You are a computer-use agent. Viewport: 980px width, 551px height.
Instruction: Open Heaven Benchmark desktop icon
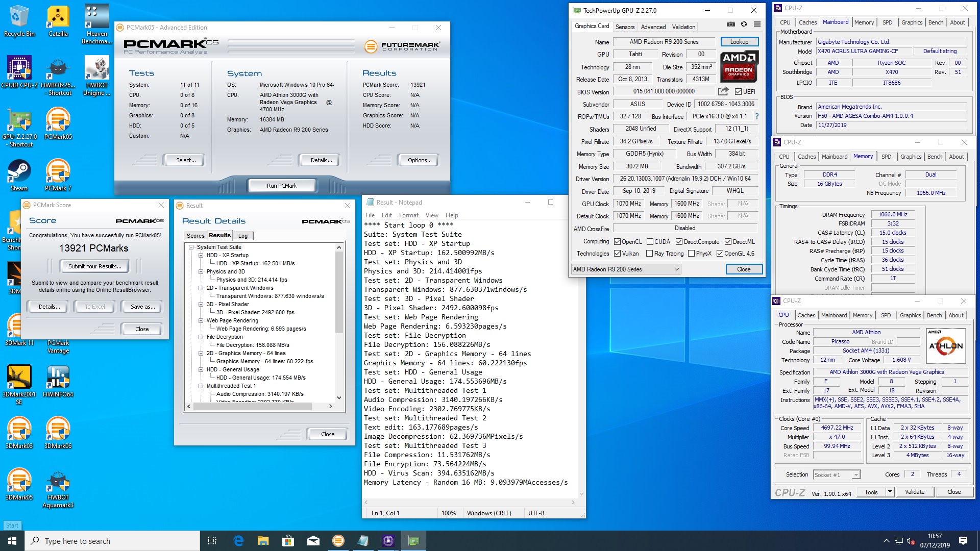point(96,24)
